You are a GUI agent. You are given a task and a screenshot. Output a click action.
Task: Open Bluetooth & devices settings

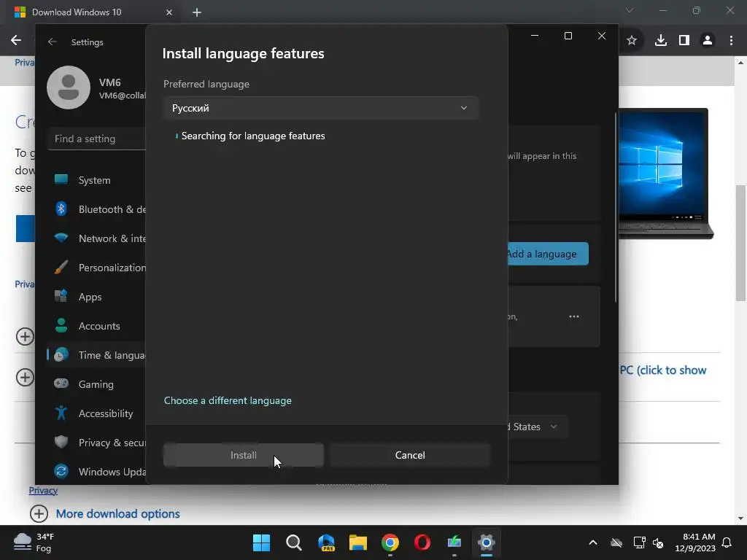pyautogui.click(x=97, y=209)
